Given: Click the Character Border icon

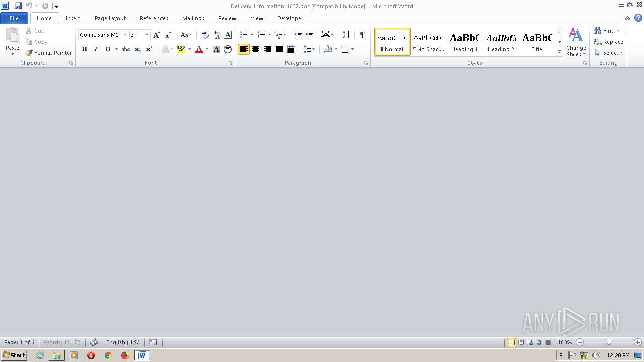Looking at the screenshot, I should 228,35.
